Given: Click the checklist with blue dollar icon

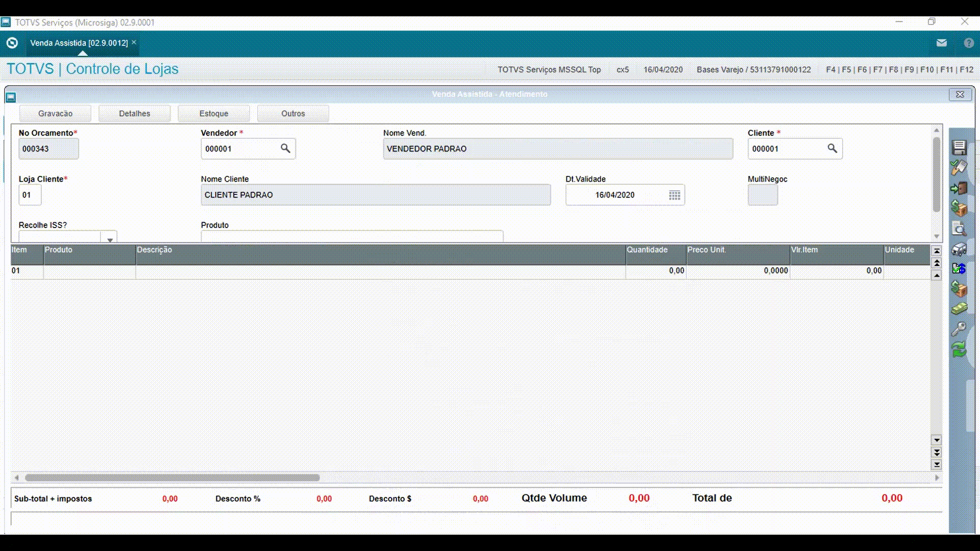Looking at the screenshot, I should 959,268.
